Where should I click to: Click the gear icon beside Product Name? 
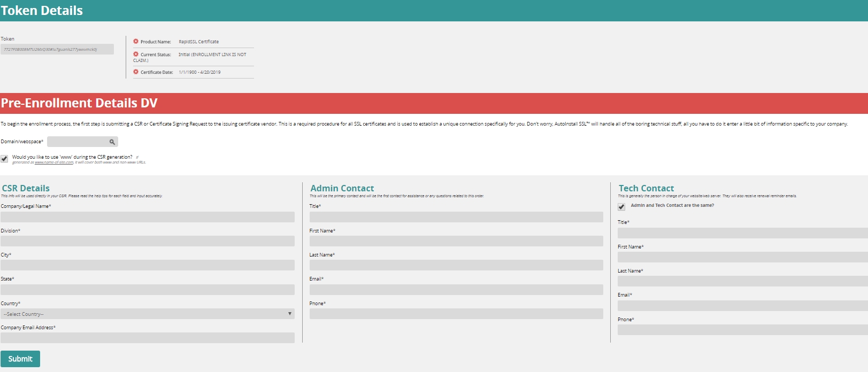(136, 41)
